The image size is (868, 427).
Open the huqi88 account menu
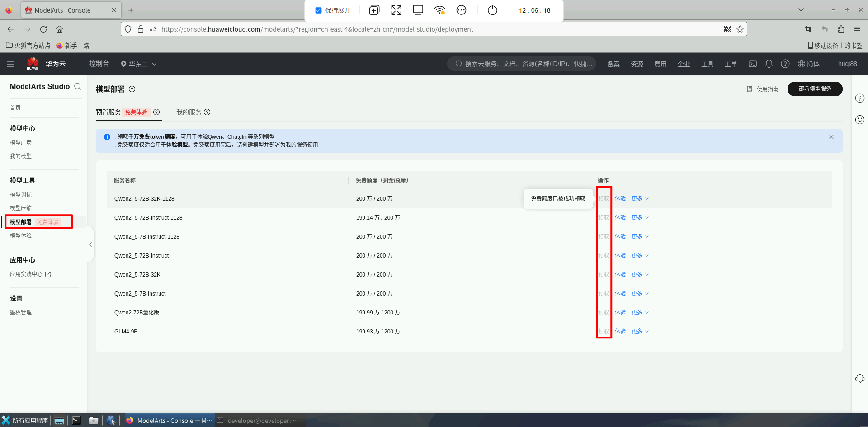(847, 64)
